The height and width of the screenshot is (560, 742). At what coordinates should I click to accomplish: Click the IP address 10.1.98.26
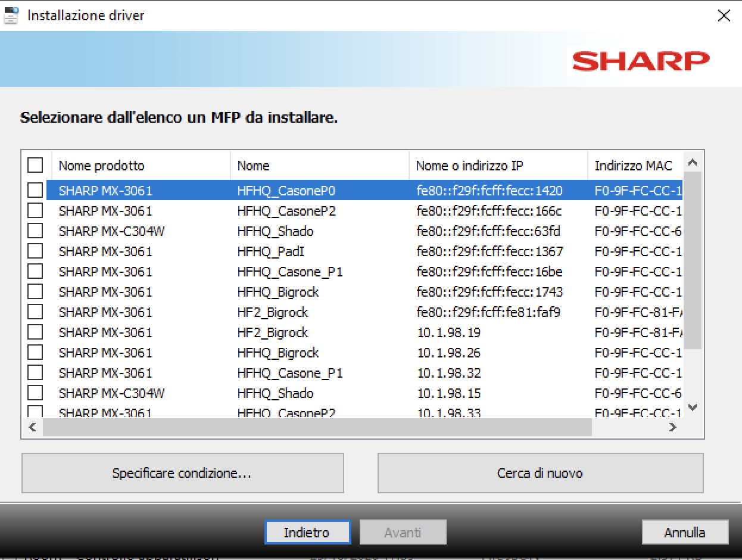(x=448, y=353)
